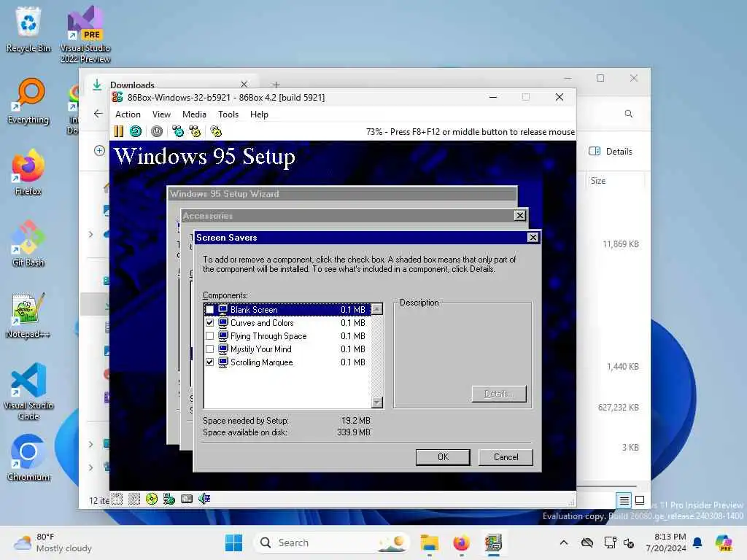Click CD-ROM drive status bar icon
Image resolution: width=747 pixels, height=560 pixels.
pos(152,499)
